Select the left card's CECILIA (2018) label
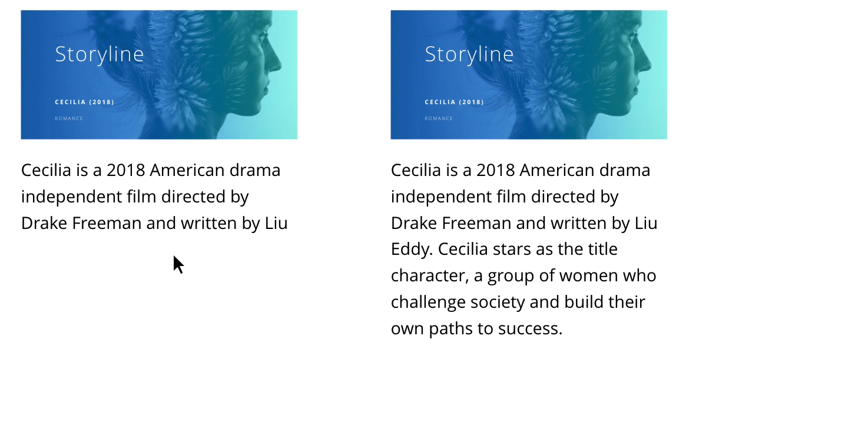This screenshot has width=868, height=432. (85, 102)
